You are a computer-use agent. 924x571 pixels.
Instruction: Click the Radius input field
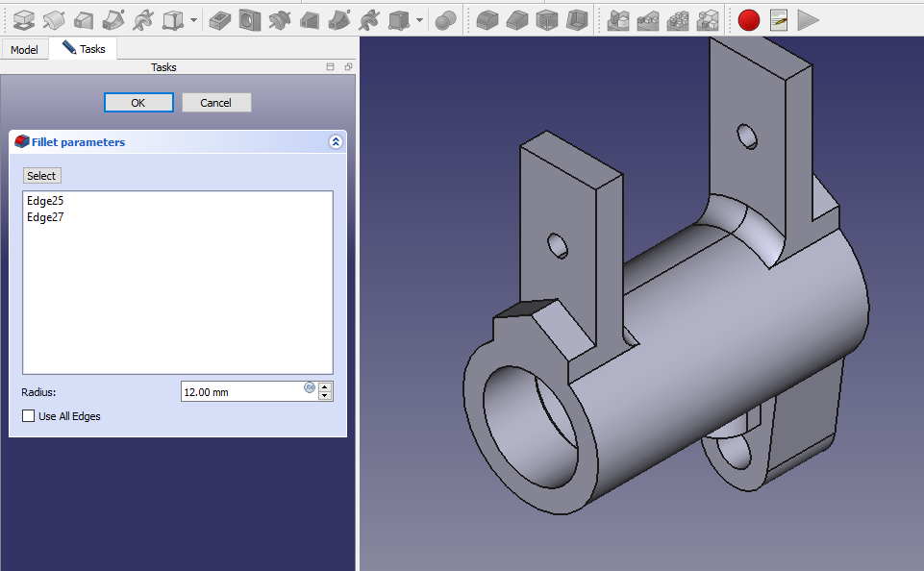(x=240, y=391)
